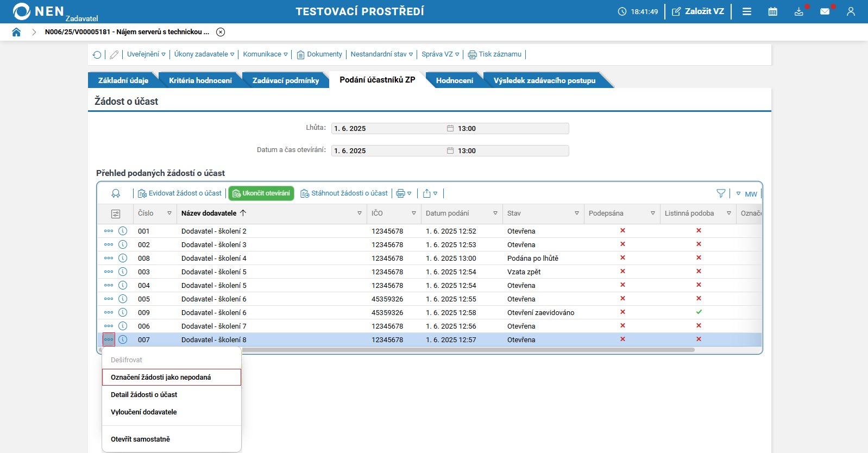Screen dimensions: 868x453
Task: Open the downloads icon in header
Action: (798, 11)
